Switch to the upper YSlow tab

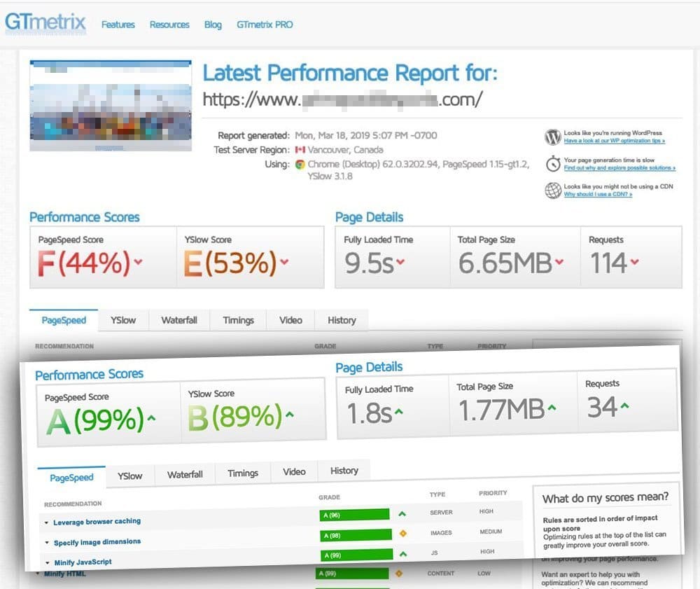coord(123,320)
